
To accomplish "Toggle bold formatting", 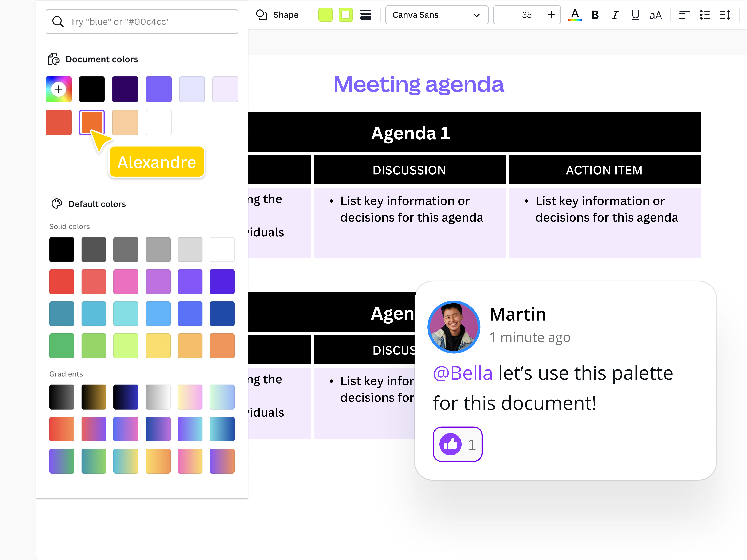I will [x=595, y=15].
